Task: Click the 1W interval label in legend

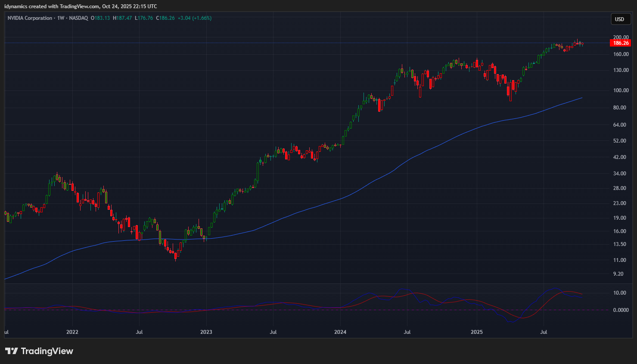Action: [61, 18]
